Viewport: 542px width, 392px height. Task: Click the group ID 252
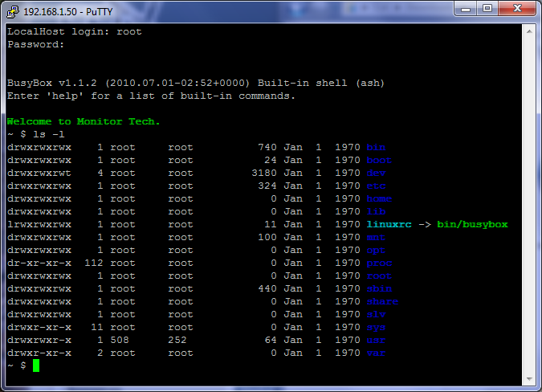pos(177,341)
